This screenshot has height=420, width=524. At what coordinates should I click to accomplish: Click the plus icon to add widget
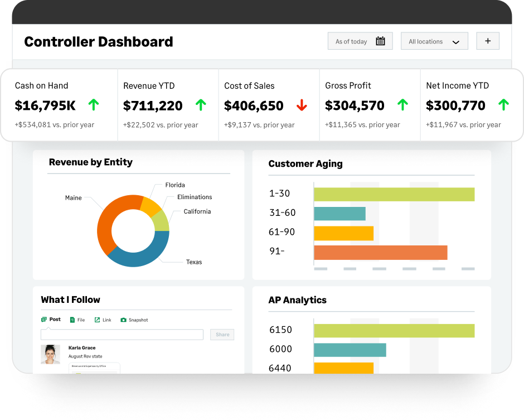pos(488,41)
